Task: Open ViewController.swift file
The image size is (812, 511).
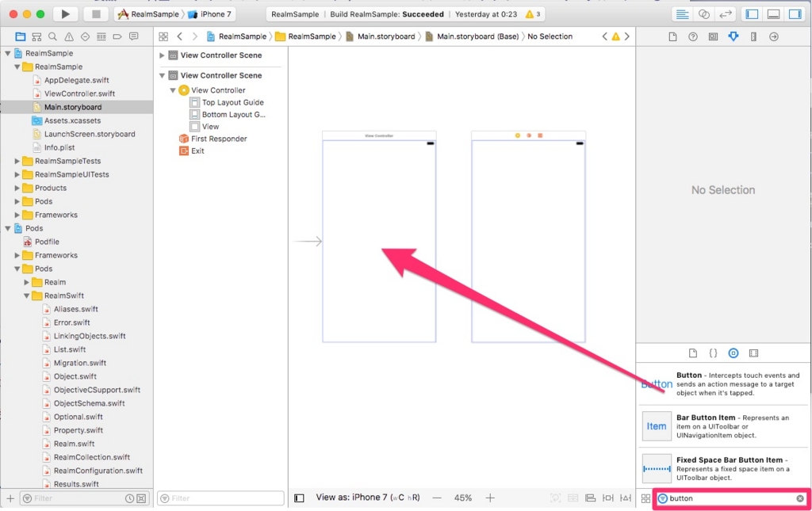Action: (79, 93)
